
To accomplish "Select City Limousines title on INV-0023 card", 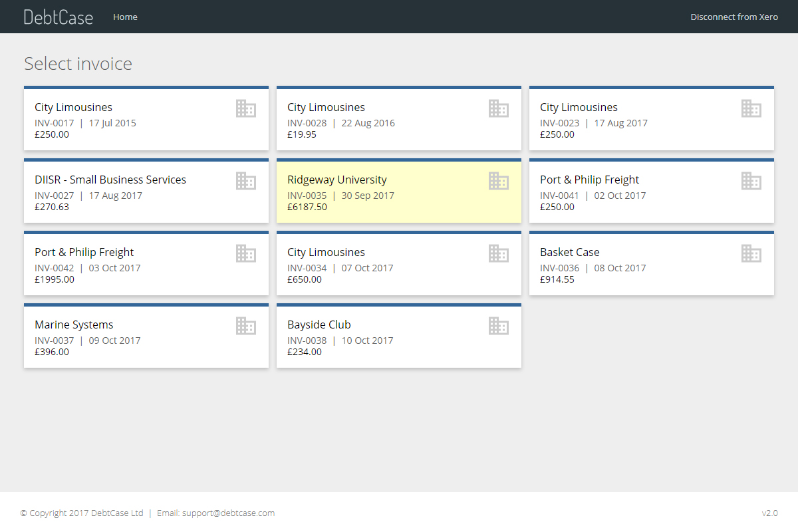I will (579, 107).
